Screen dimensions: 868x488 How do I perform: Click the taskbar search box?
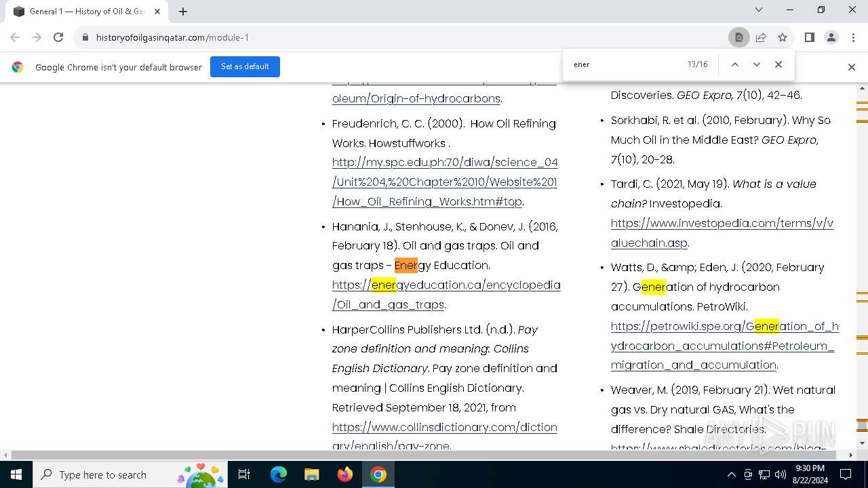click(130, 474)
